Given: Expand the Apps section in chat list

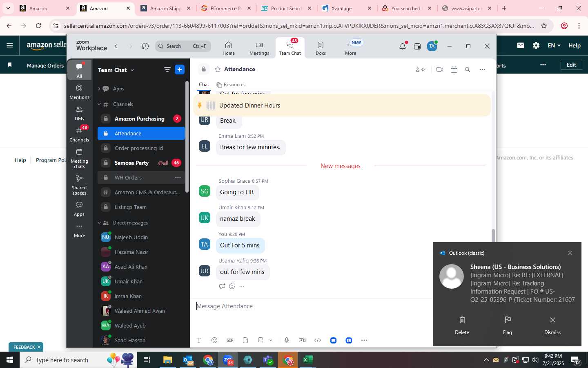Looking at the screenshot, I should (99, 89).
